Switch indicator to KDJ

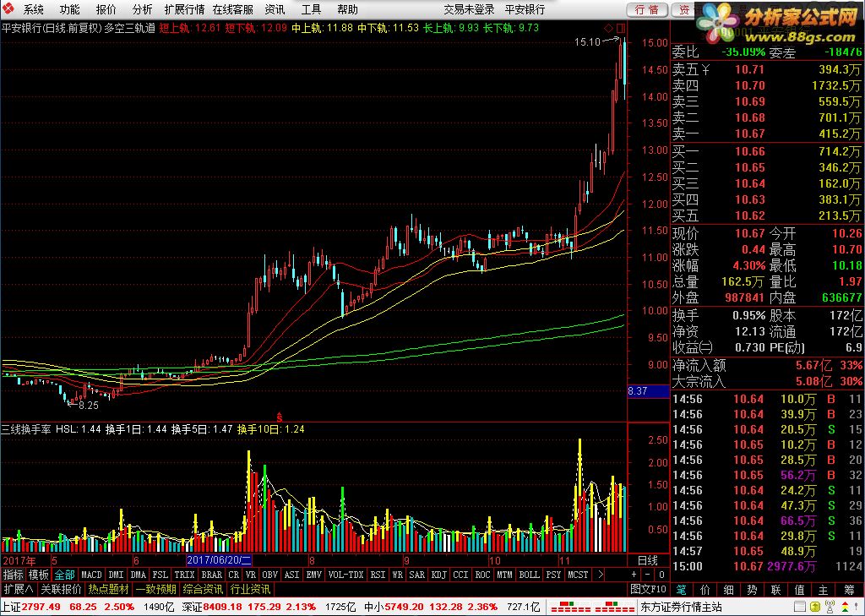point(439,575)
